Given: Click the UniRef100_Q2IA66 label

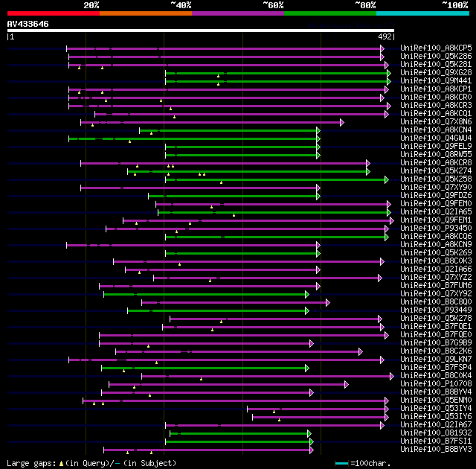Looking at the screenshot, I should coord(436,269).
